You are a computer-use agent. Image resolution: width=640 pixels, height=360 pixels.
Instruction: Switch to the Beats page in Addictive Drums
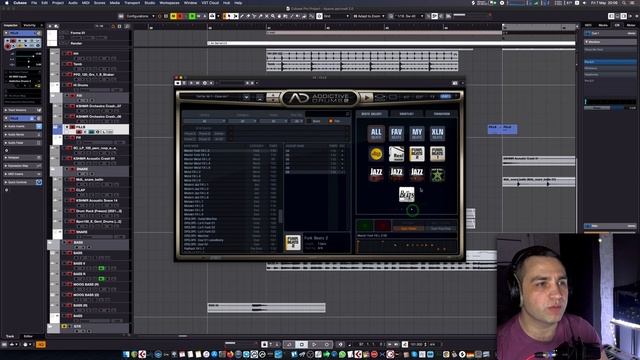[x=445, y=97]
